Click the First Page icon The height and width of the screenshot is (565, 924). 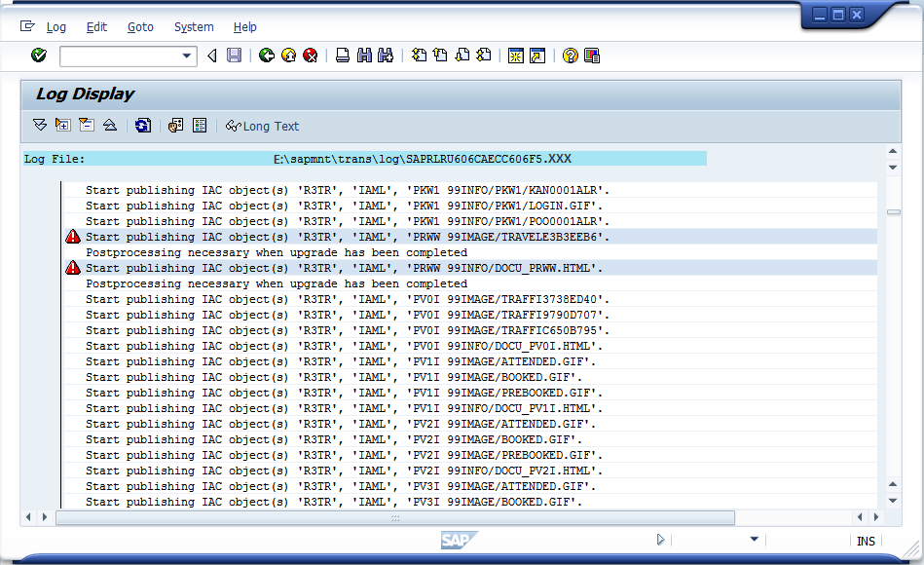coord(419,56)
